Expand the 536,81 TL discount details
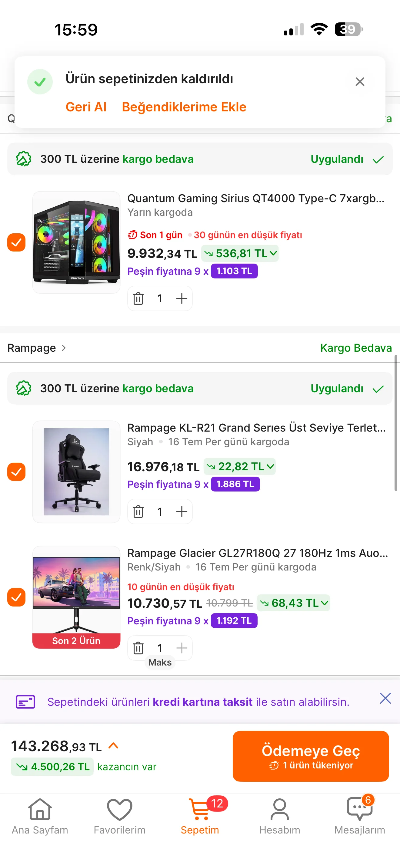 (x=240, y=253)
